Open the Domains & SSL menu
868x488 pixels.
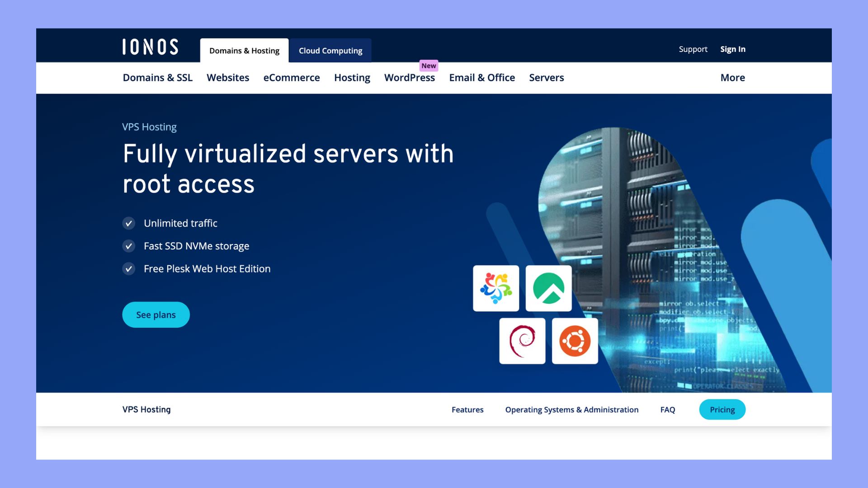pos(157,78)
